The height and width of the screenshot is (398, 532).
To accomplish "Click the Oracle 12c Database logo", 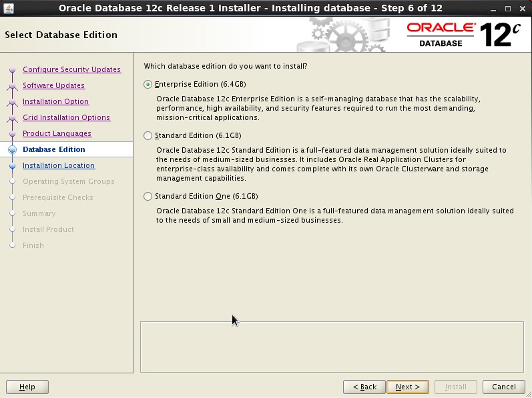I will pos(464,35).
